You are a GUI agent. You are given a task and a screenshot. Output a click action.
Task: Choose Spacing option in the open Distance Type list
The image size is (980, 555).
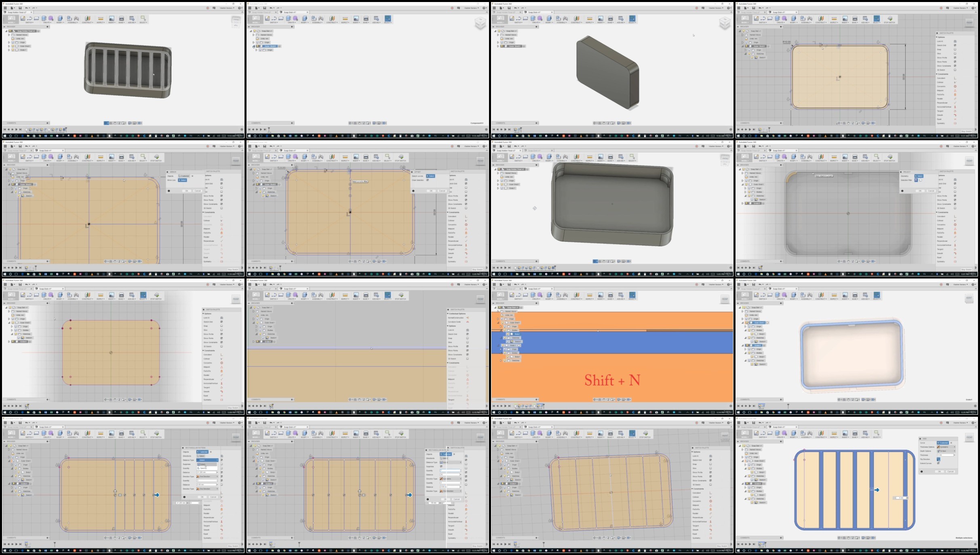[x=207, y=468]
